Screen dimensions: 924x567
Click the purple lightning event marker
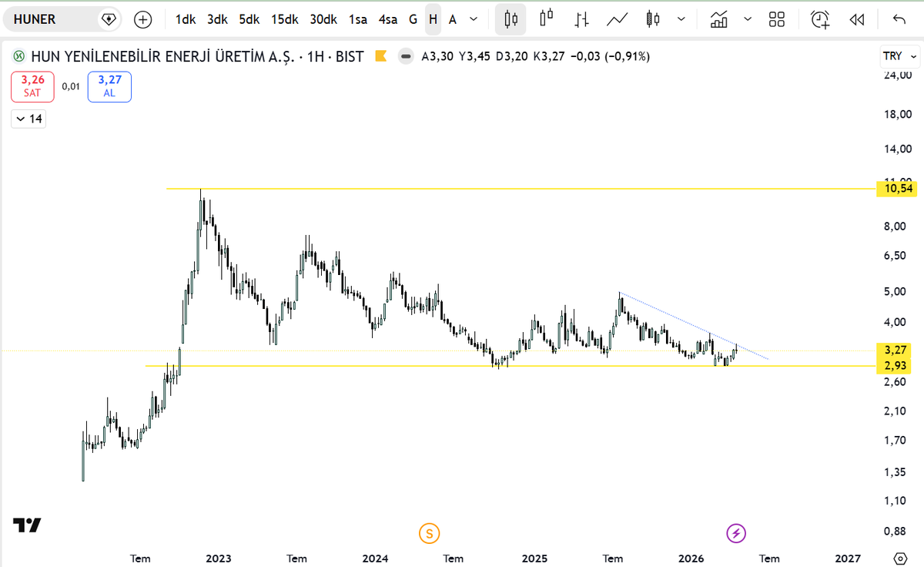(737, 532)
